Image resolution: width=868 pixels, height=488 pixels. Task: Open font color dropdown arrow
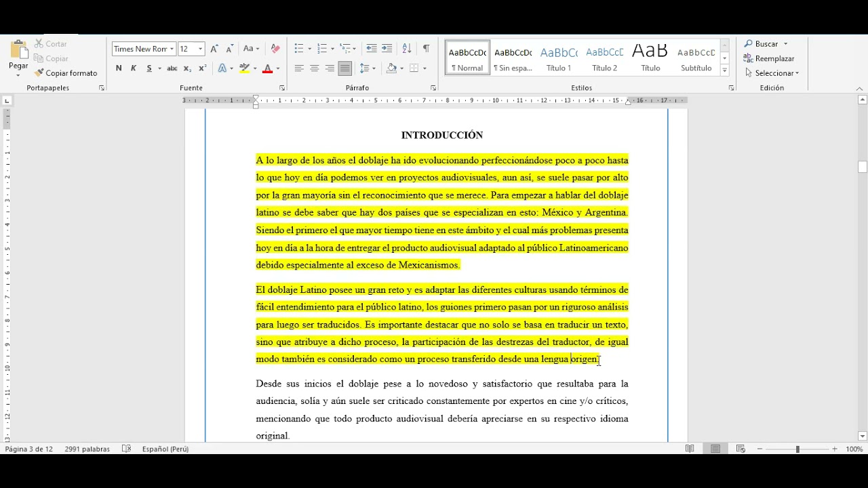pyautogui.click(x=278, y=68)
